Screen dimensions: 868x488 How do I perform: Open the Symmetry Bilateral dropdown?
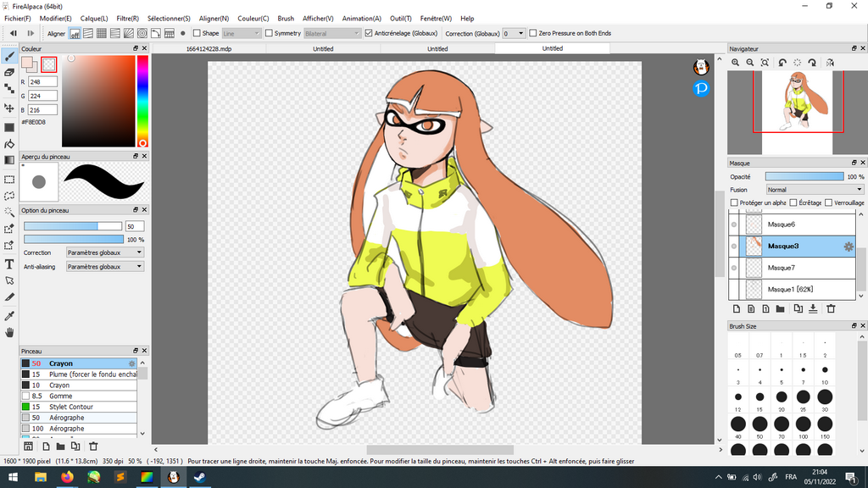332,33
